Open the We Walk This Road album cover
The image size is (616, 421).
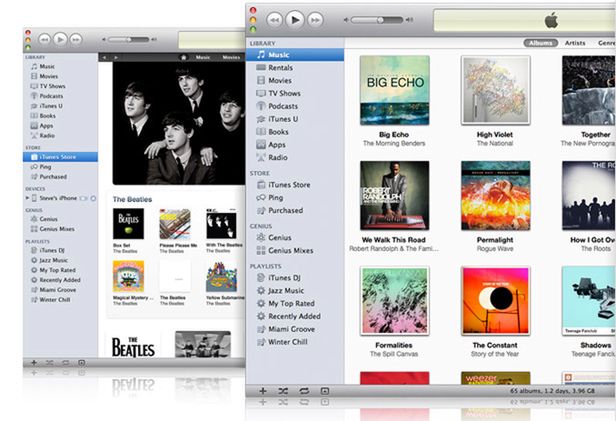click(x=394, y=196)
